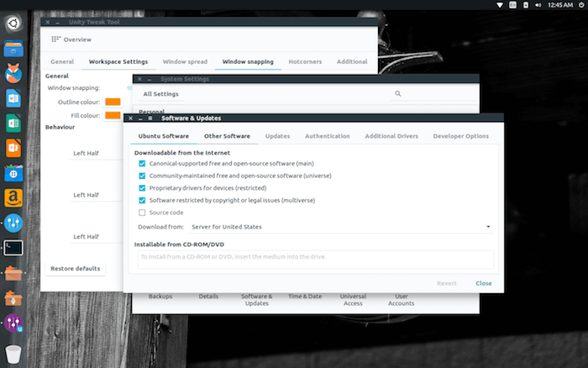
Task: Open the sound volume indicator
Action: tap(538, 5)
